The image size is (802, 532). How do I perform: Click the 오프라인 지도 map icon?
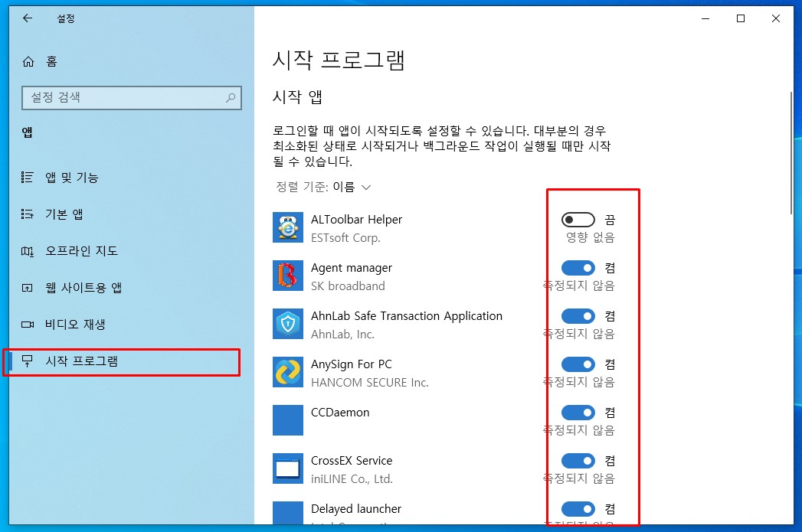coord(27,251)
